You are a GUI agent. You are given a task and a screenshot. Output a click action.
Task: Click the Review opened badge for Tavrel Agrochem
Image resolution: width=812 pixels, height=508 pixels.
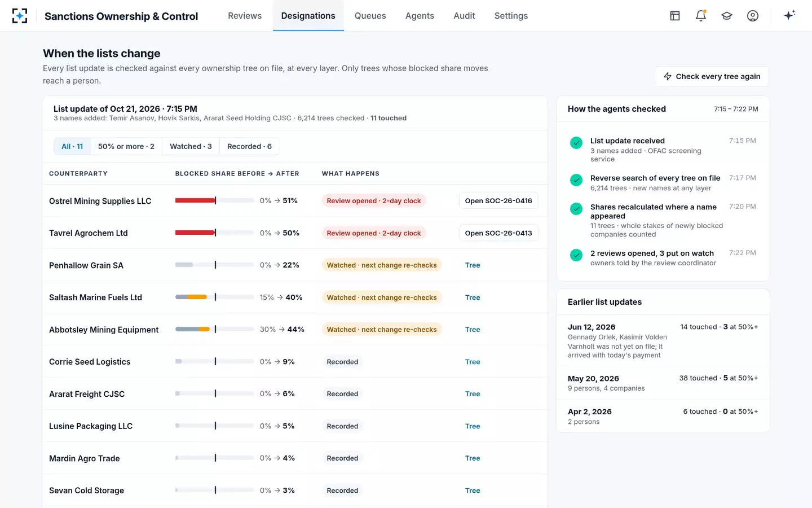coord(374,233)
